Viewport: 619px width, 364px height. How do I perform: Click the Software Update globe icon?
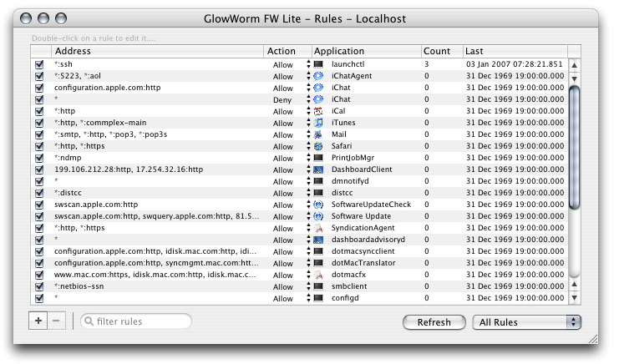[318, 216]
